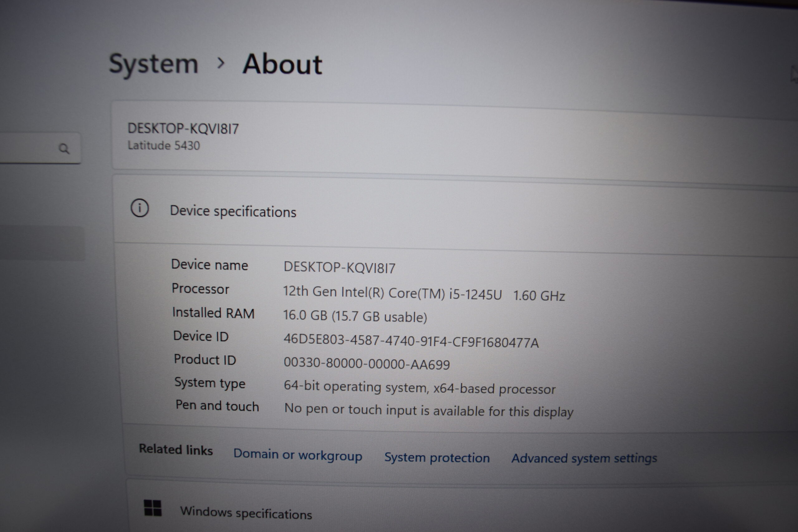Viewport: 798px width, 532px height.
Task: Click the breadcrumb chevron after System
Action: click(x=221, y=63)
